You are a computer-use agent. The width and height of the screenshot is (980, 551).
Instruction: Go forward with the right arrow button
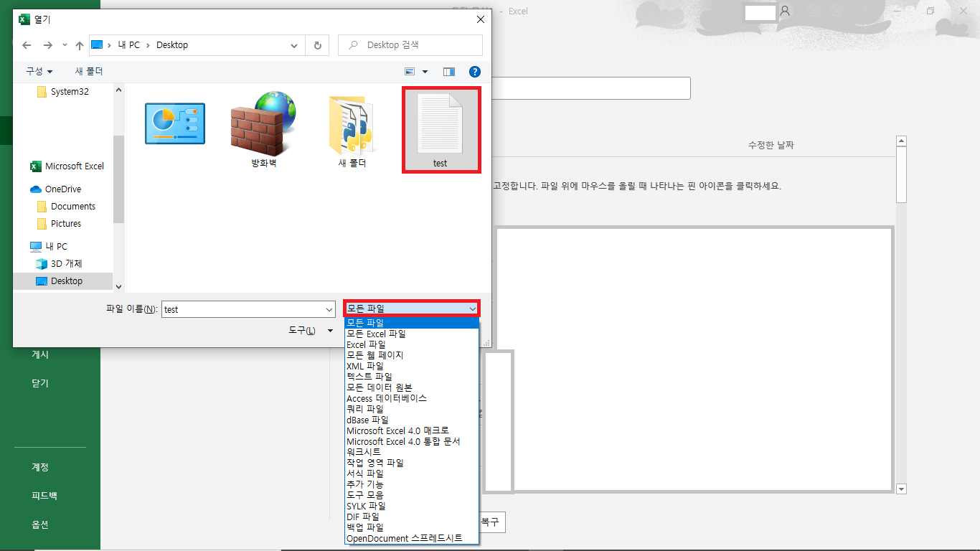coord(47,45)
